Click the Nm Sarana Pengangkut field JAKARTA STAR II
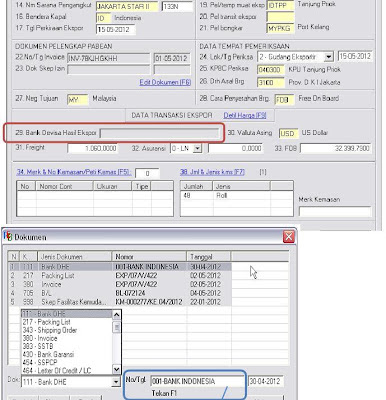The image size is (386, 400). 127,6
